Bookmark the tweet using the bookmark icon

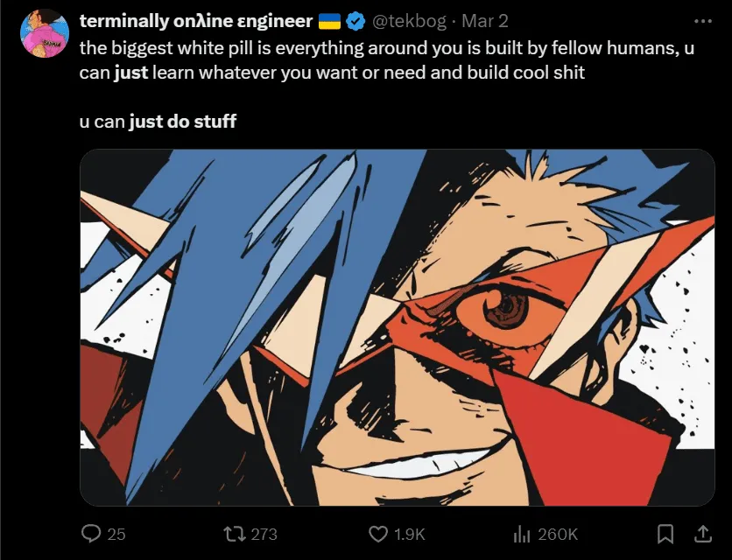(666, 534)
